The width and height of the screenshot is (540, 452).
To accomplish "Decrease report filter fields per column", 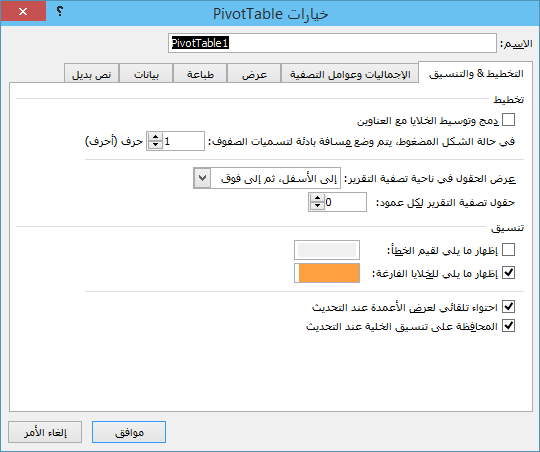I will coord(317,206).
